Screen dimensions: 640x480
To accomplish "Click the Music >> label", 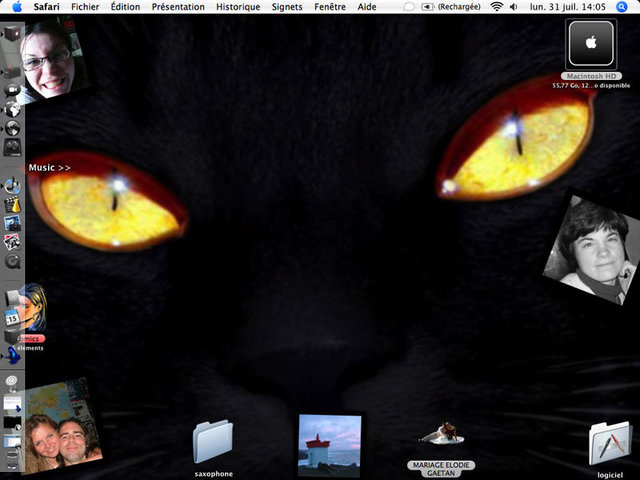I will coord(50,168).
